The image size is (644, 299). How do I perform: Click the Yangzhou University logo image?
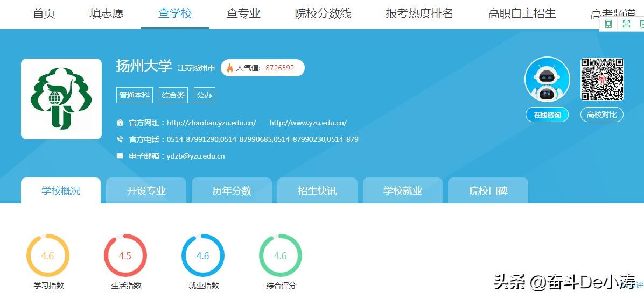(x=61, y=99)
